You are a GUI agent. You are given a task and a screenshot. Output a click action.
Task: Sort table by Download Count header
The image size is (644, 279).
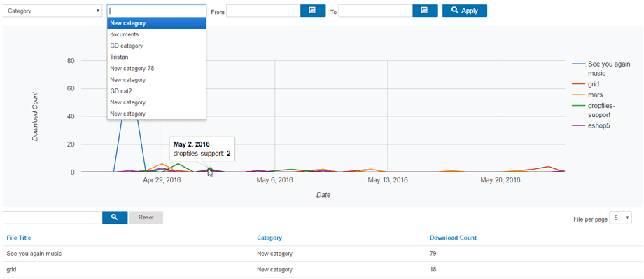[x=453, y=238]
